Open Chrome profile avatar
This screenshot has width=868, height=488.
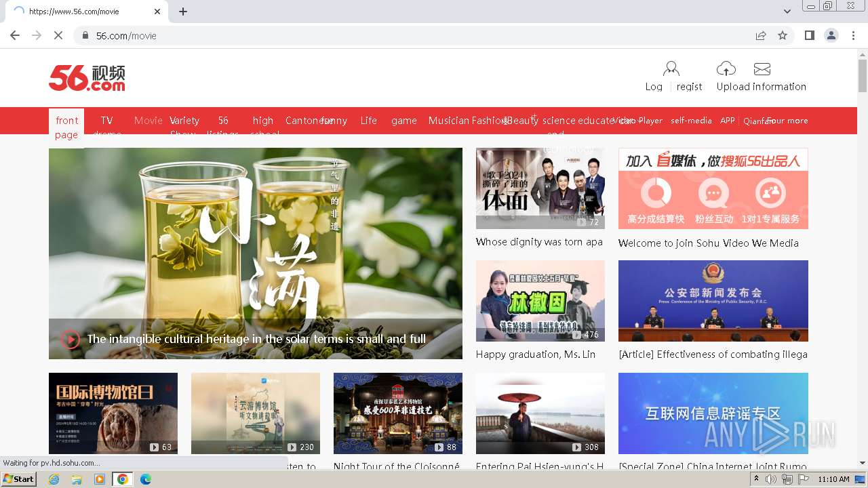tap(831, 35)
